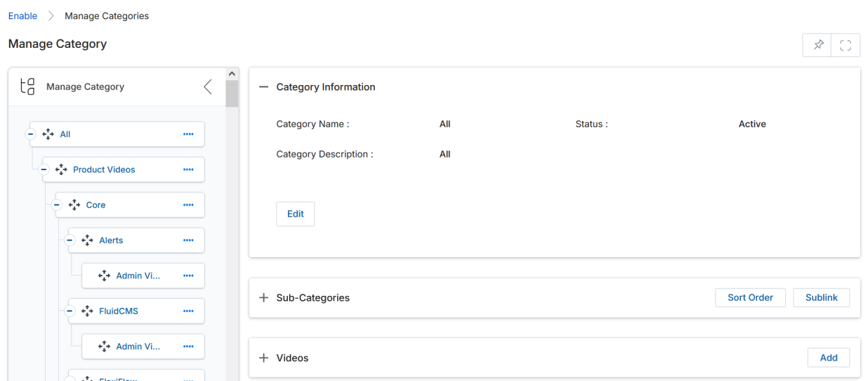Click move handle of Admin Vi... under FluidCMS
The height and width of the screenshot is (381, 868).
pyautogui.click(x=104, y=347)
